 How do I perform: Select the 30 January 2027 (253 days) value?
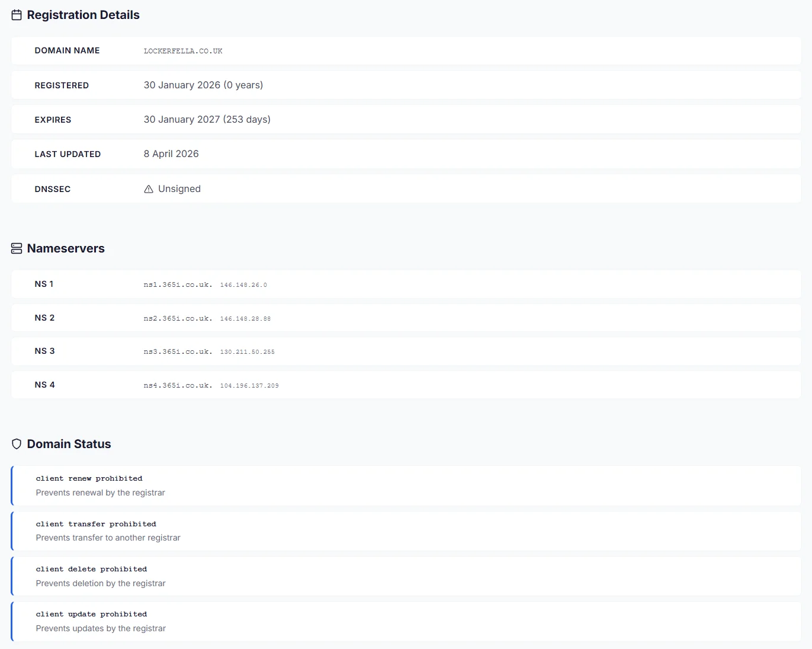point(207,119)
